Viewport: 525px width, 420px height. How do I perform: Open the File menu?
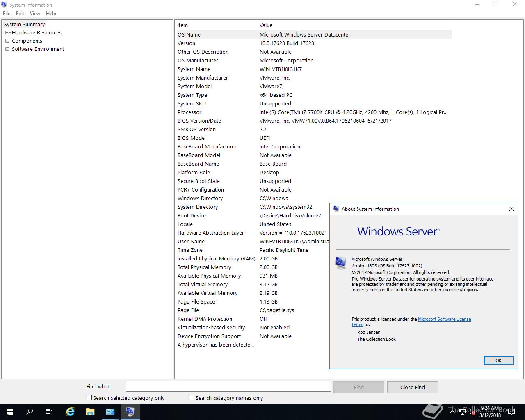point(7,14)
